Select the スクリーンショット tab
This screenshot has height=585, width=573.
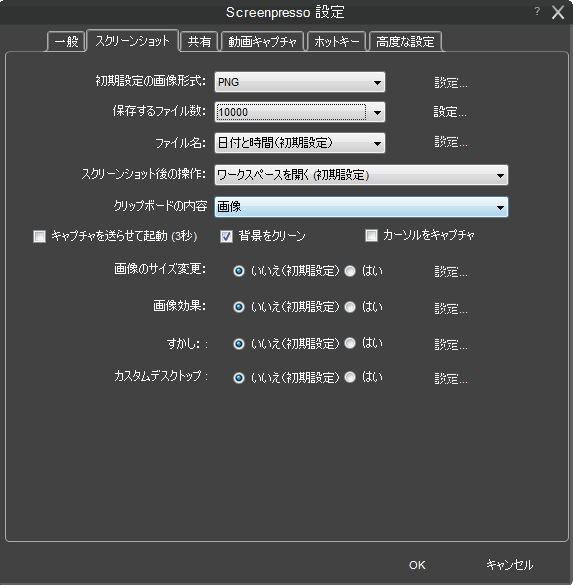point(132,41)
